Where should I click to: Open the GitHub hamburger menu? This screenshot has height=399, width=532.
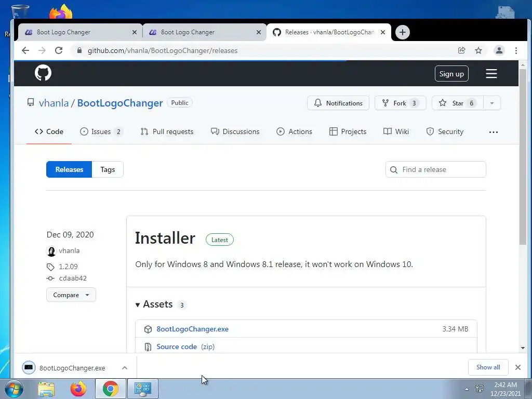pyautogui.click(x=491, y=74)
